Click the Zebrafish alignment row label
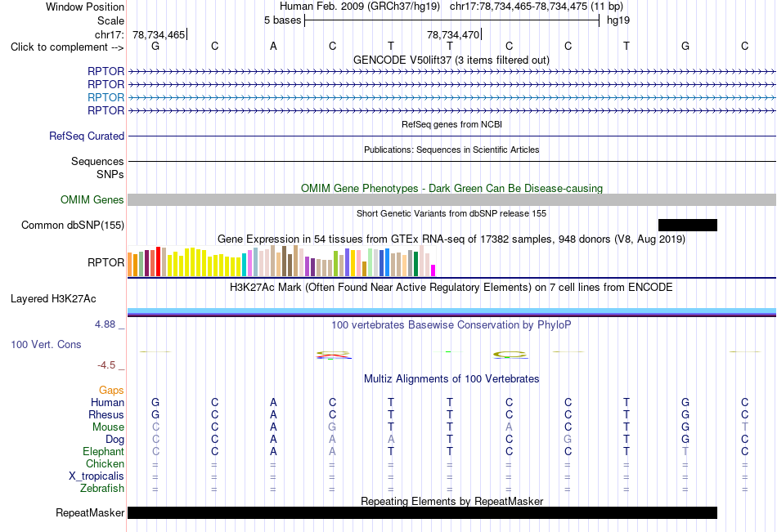777x532 pixels. 102,489
